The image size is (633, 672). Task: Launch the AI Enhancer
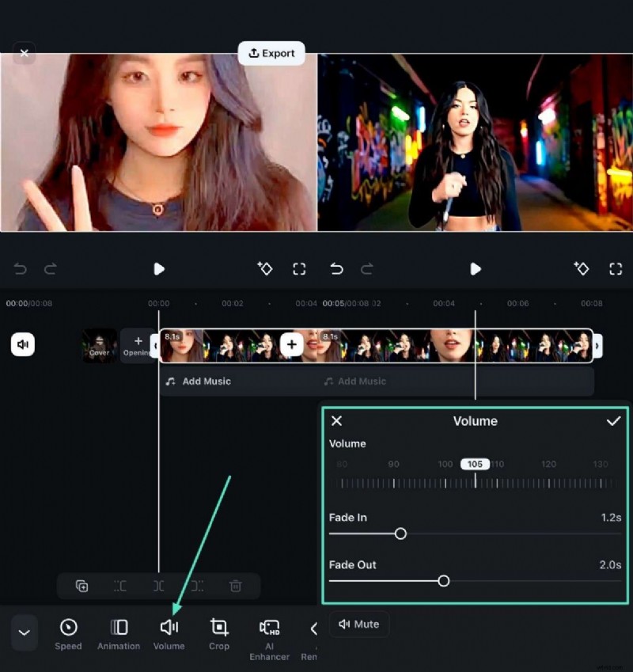coord(269,632)
